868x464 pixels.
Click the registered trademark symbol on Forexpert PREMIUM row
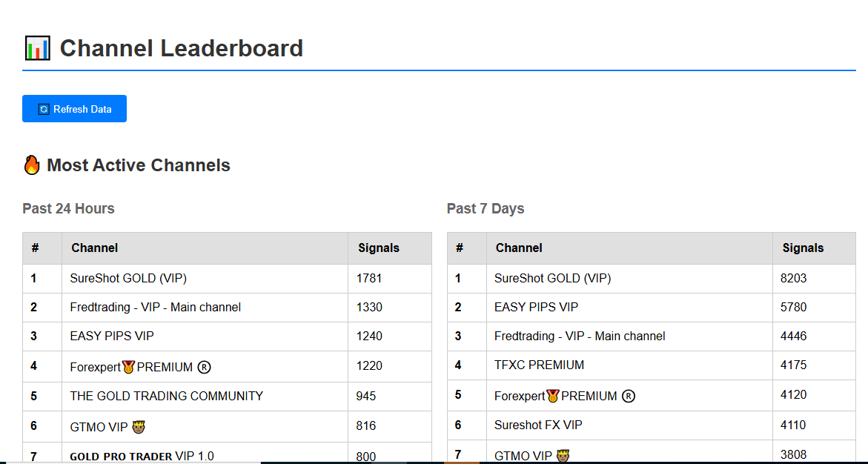[x=203, y=367]
